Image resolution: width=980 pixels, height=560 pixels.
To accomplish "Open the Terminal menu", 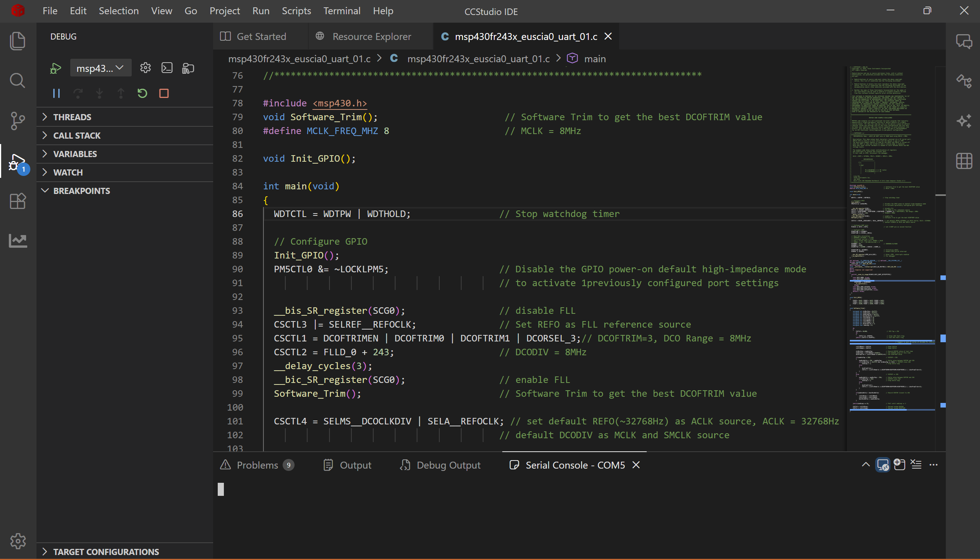I will [x=342, y=11].
